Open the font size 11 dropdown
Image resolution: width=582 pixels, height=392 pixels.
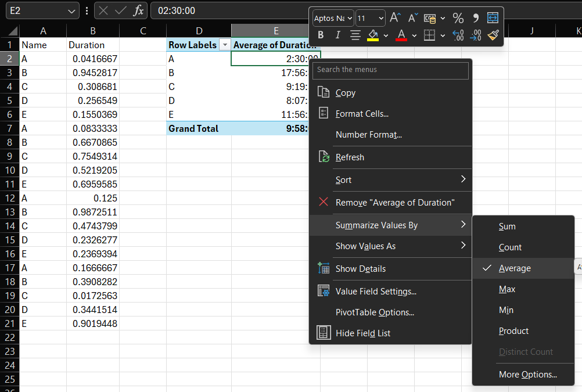tap(381, 18)
